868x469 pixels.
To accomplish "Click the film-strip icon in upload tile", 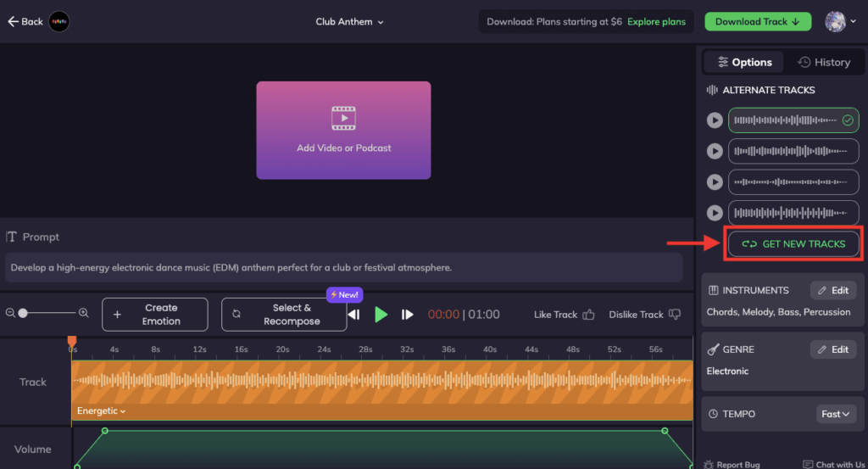I will click(343, 118).
